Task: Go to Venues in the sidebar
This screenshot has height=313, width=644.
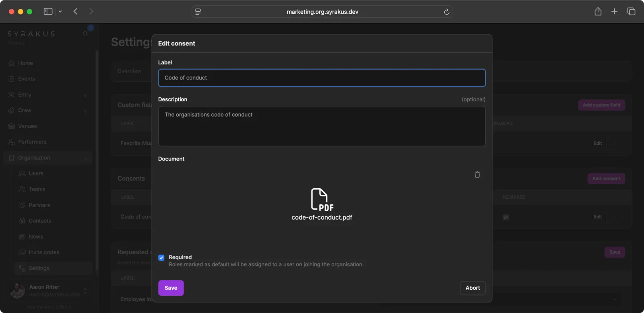Action: pos(27,126)
